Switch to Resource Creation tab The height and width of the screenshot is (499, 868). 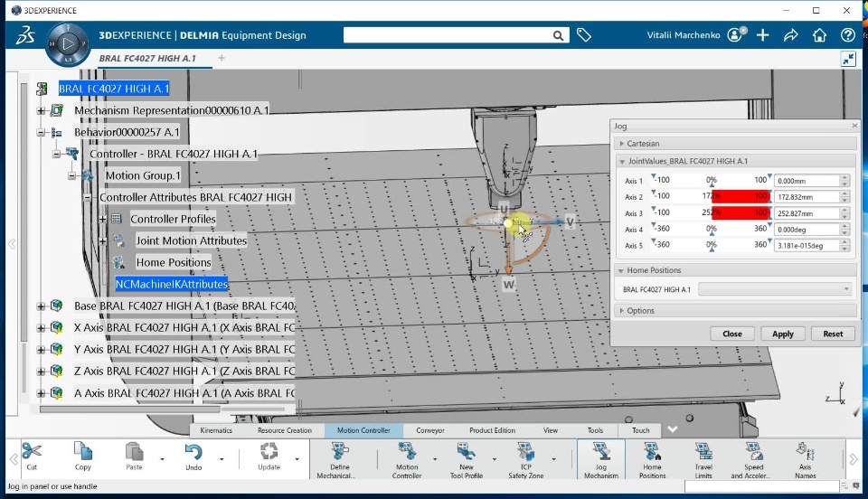(x=285, y=430)
